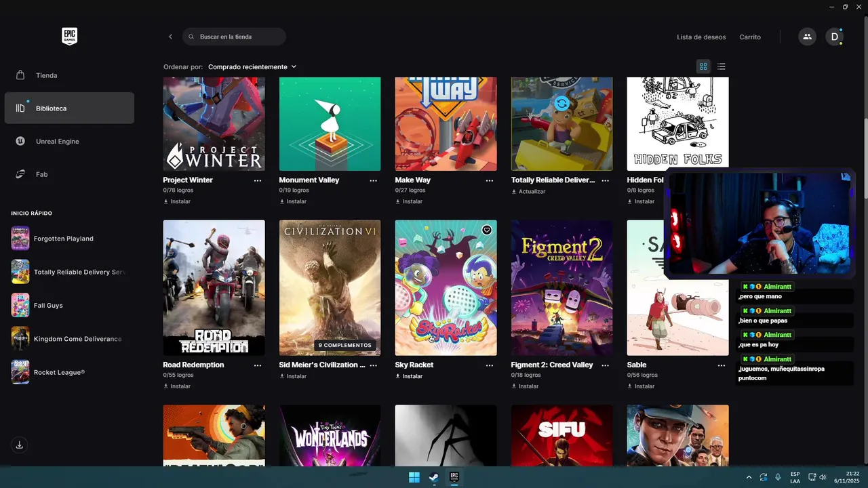Open Sky Racket options menu
Viewport: 868px width, 488px height.
click(x=490, y=365)
